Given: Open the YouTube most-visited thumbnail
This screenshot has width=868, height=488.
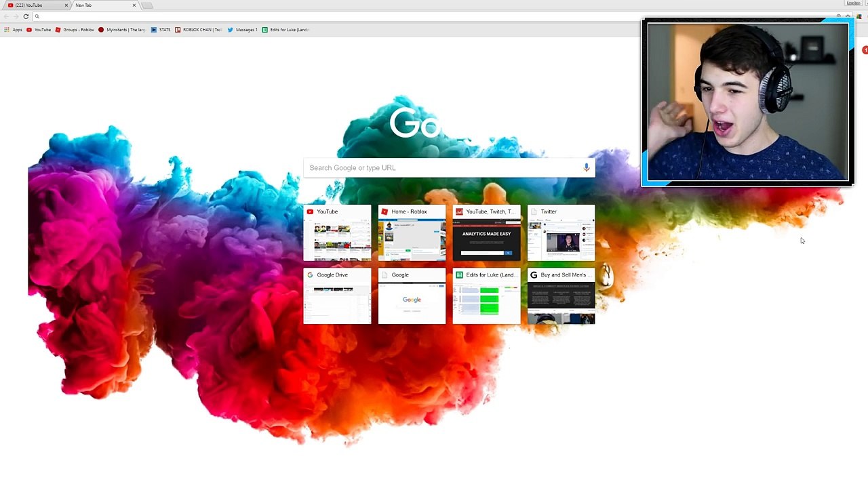Looking at the screenshot, I should [337, 232].
